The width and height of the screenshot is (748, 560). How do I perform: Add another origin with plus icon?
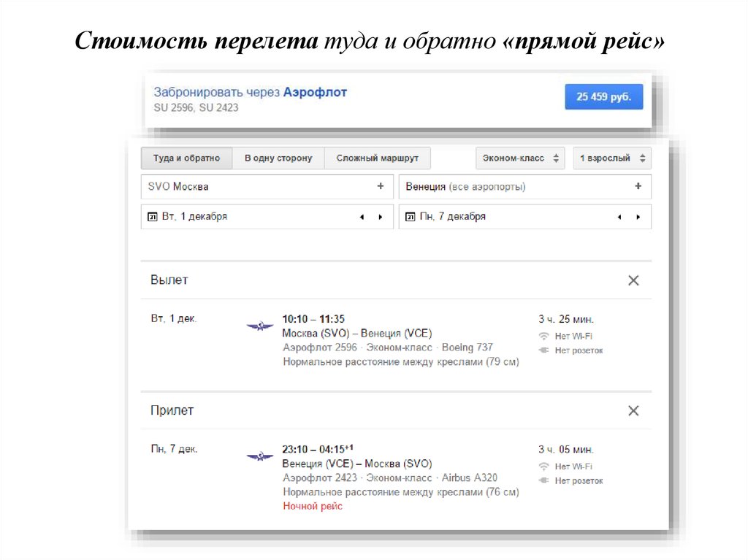tap(380, 187)
